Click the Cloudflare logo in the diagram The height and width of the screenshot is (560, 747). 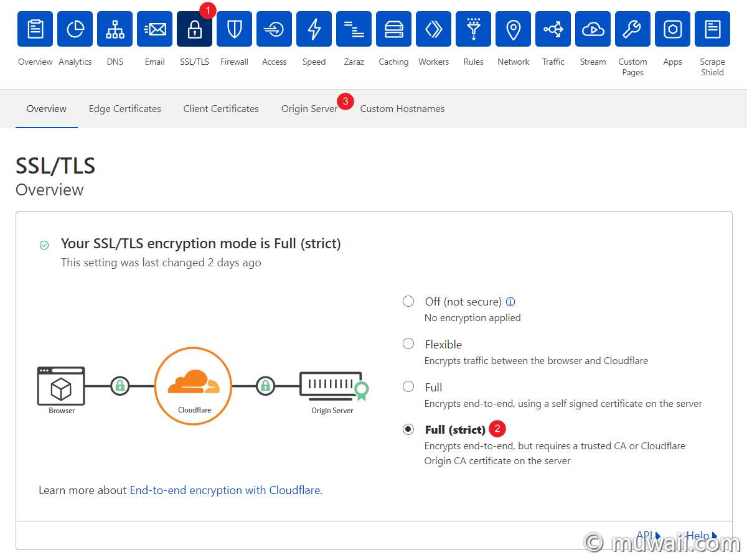pyautogui.click(x=194, y=386)
